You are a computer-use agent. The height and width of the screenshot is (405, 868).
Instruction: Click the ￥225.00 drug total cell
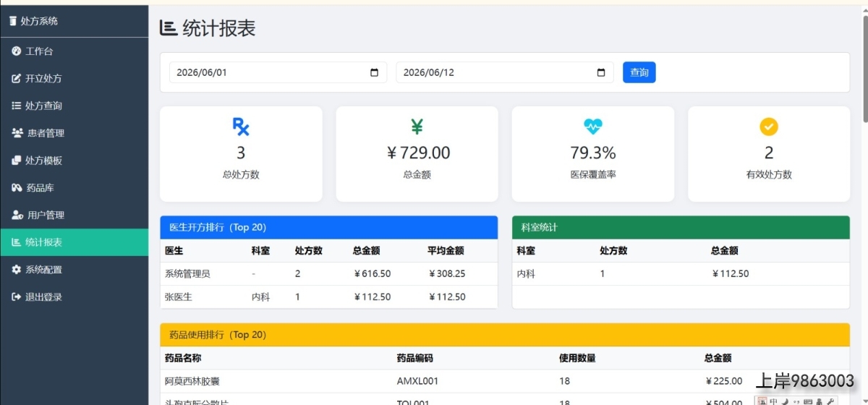[x=723, y=380]
